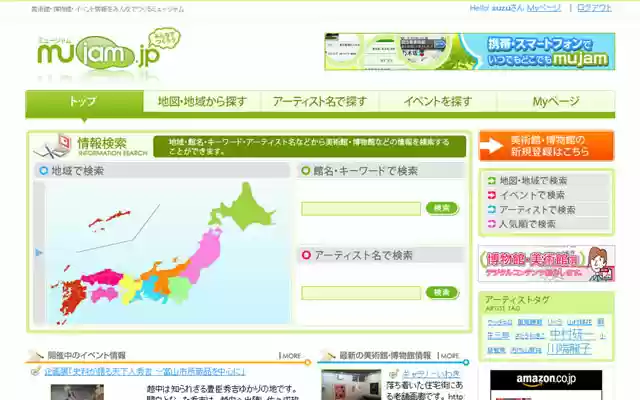Open イベントで検索 sidebar link

click(x=532, y=195)
